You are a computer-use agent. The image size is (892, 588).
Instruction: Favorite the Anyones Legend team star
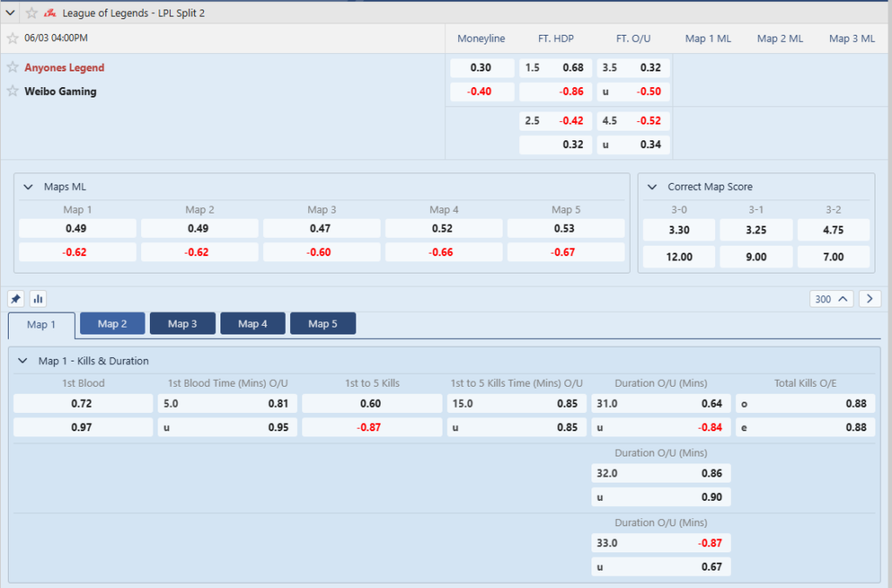pos(12,67)
